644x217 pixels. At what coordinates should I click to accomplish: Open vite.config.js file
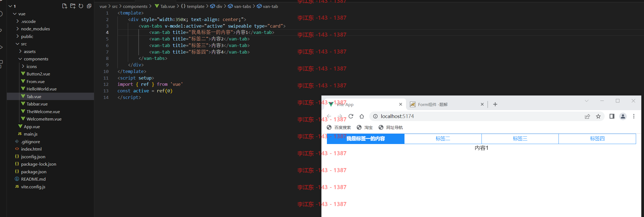[33, 187]
